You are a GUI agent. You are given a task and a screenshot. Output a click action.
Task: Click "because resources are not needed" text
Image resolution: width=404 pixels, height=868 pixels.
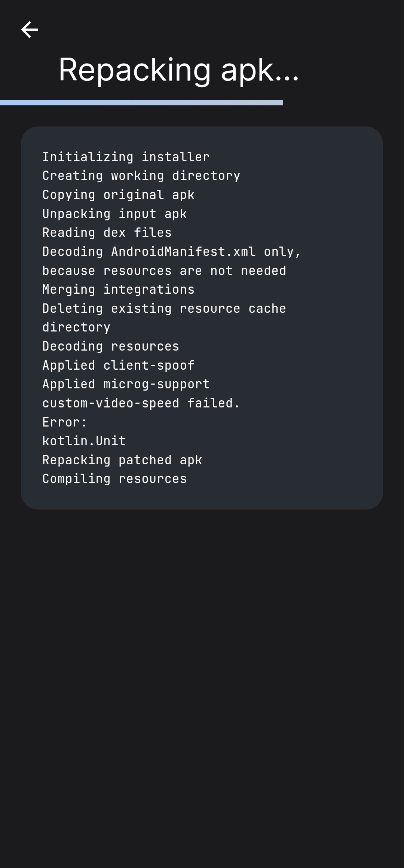164,271
